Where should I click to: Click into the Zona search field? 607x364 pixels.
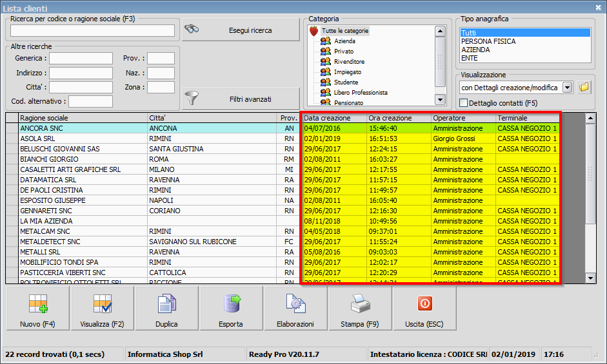161,87
